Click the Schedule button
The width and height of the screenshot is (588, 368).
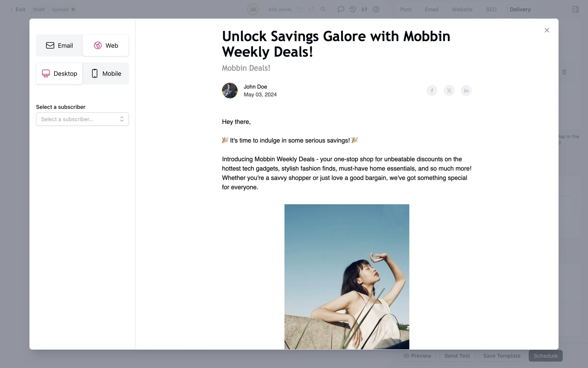click(545, 356)
